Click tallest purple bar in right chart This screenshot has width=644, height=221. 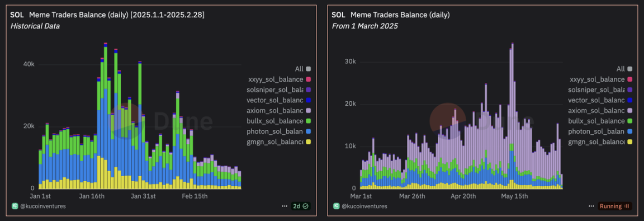click(512, 93)
